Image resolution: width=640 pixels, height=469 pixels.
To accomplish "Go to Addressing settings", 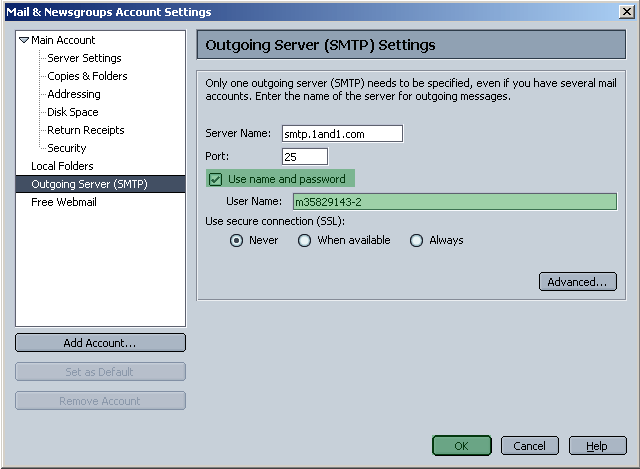I will pyautogui.click(x=74, y=94).
